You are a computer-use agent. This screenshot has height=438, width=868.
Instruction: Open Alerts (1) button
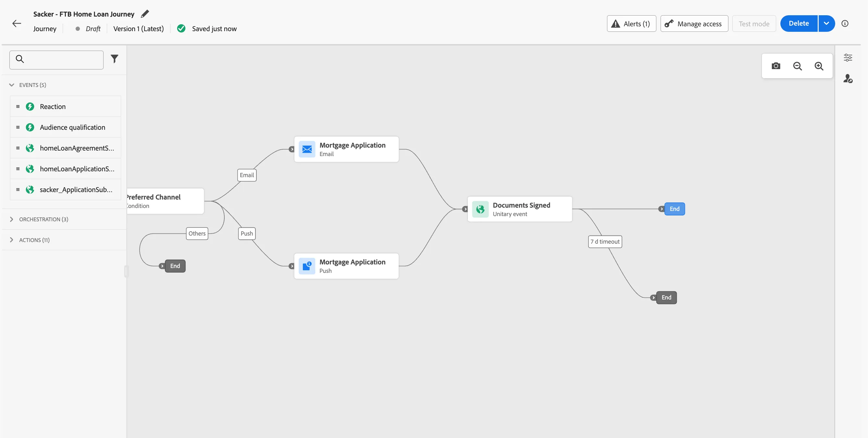(631, 24)
